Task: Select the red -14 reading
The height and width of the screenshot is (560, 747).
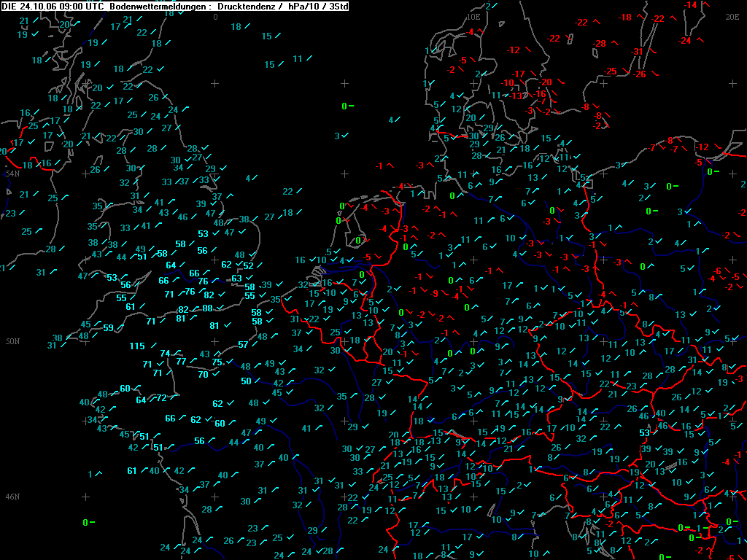Action: point(690,5)
